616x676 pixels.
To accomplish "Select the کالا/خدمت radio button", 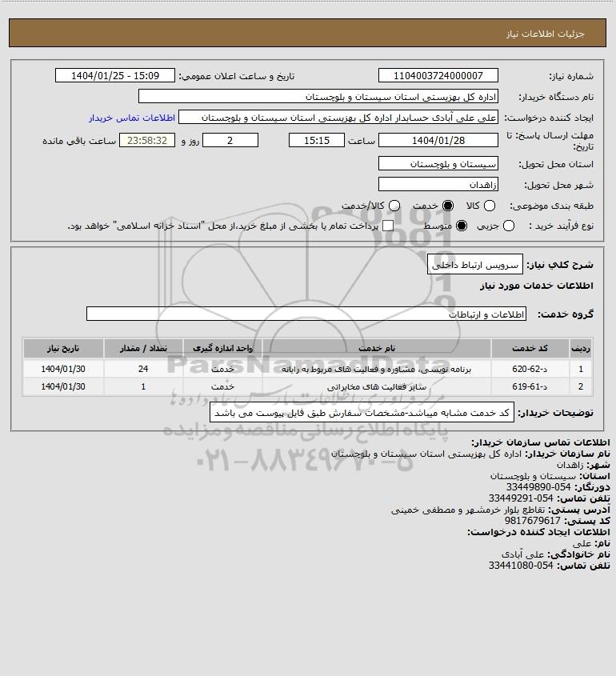I will pyautogui.click(x=394, y=206).
